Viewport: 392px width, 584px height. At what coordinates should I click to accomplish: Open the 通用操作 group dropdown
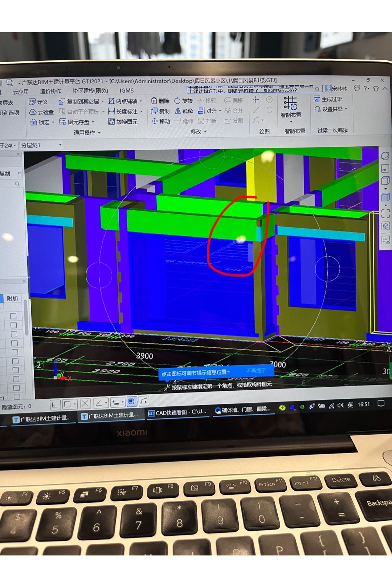pos(87,133)
